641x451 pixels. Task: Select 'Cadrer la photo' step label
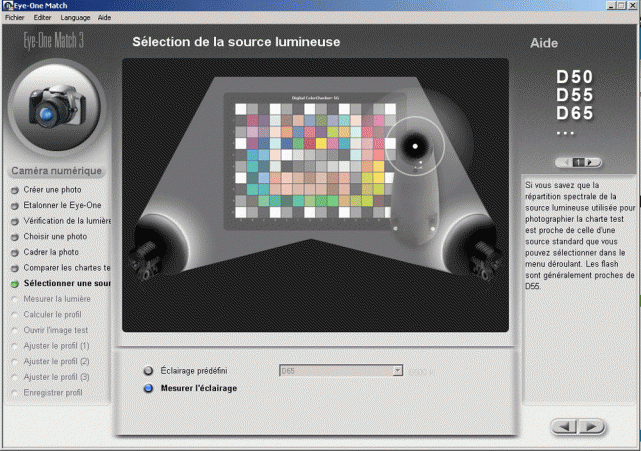pyautogui.click(x=51, y=252)
